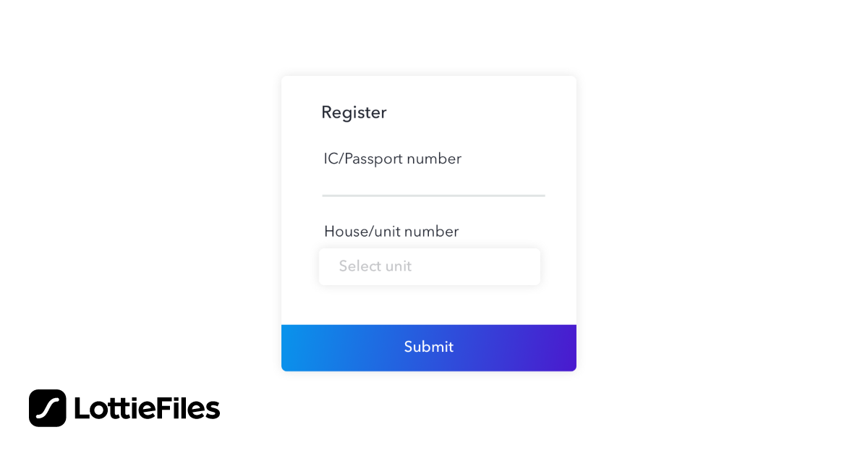Click the LottieFiles wordmark text

[147, 409]
